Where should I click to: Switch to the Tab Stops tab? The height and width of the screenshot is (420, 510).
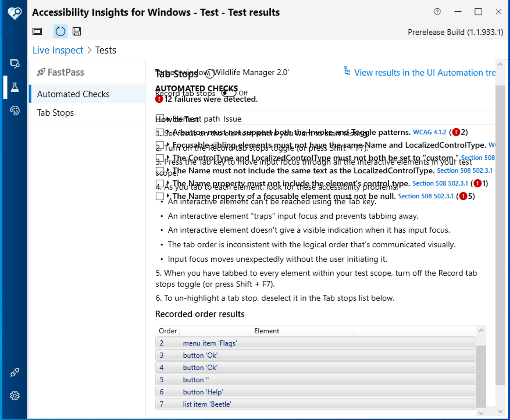[x=56, y=113]
